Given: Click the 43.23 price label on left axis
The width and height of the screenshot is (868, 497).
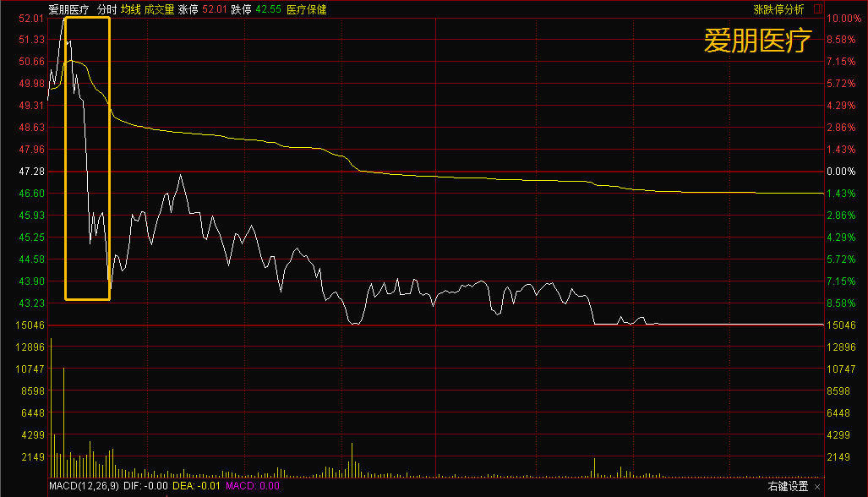Looking at the screenshot, I should click(x=31, y=303).
